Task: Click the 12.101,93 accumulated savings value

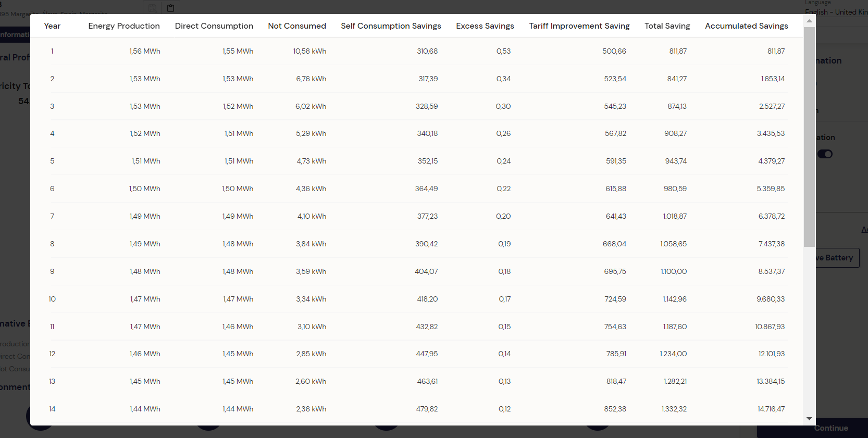Action: [772, 354]
